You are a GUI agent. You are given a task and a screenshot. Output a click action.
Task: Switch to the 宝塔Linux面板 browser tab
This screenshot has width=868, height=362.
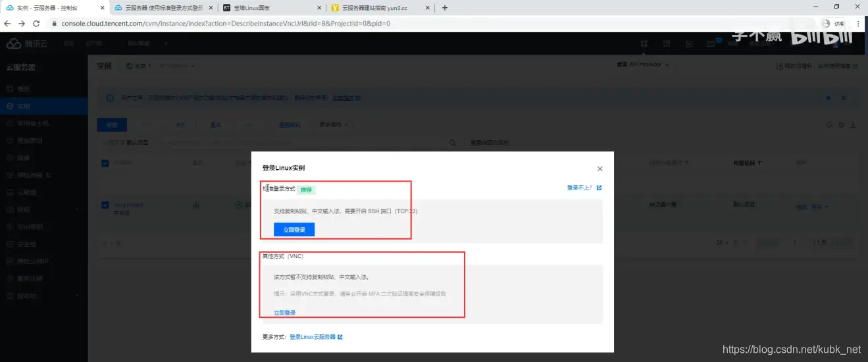[x=272, y=8]
